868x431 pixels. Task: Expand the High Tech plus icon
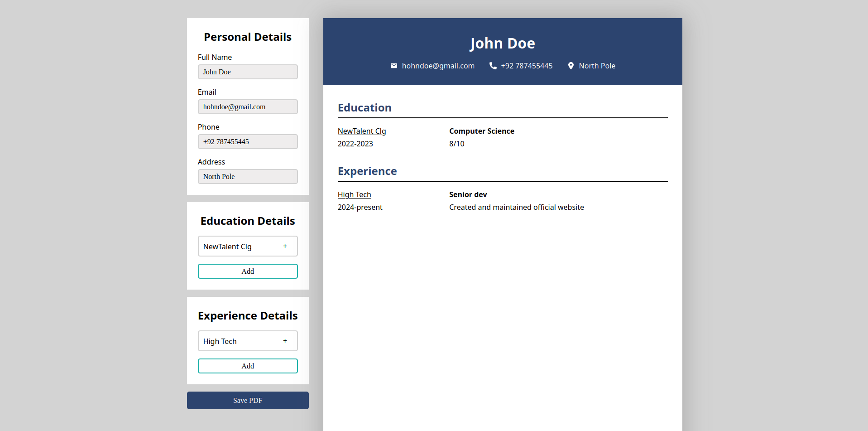(285, 341)
